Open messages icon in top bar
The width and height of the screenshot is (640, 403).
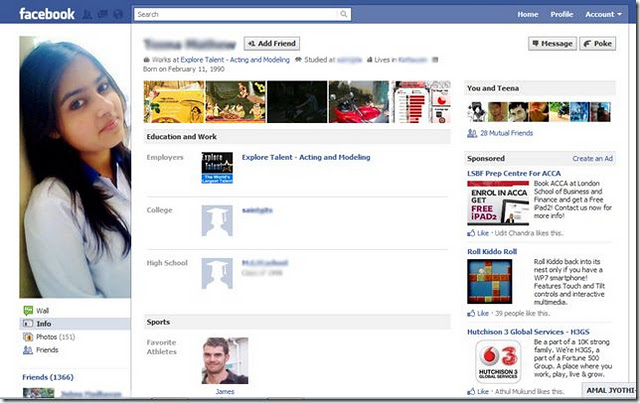point(102,14)
